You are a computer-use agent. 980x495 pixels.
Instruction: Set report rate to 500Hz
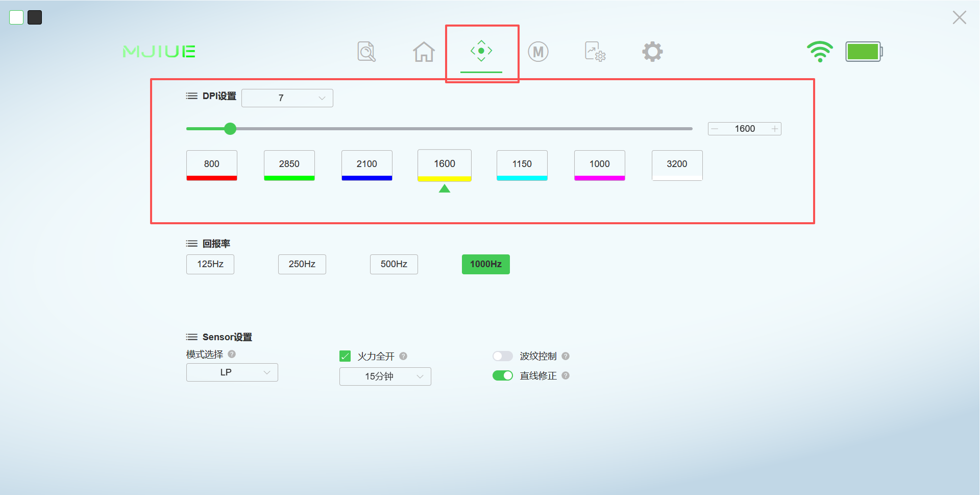click(394, 264)
